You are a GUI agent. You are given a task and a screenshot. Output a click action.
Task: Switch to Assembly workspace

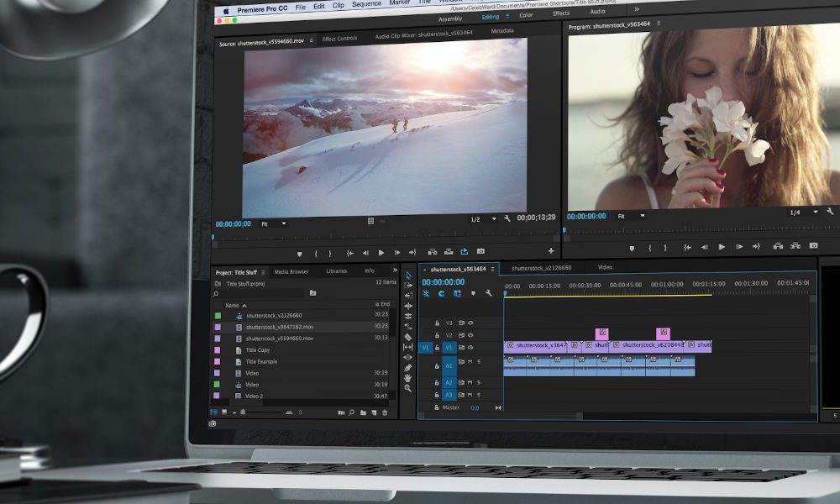click(450, 18)
